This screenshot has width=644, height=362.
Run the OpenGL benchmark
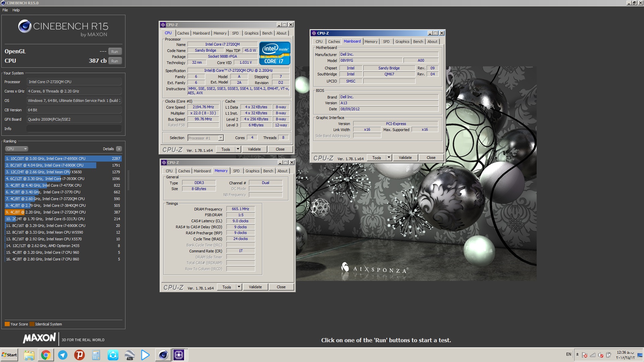click(115, 52)
